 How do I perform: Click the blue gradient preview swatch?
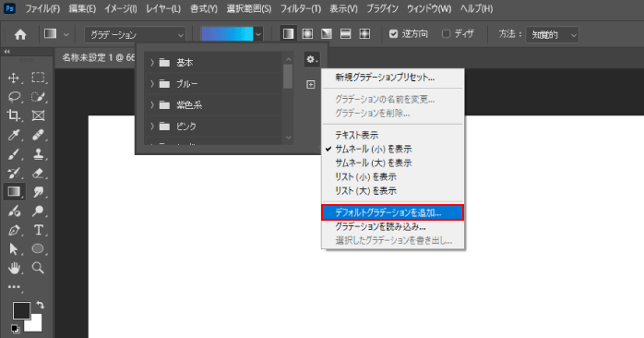click(227, 34)
